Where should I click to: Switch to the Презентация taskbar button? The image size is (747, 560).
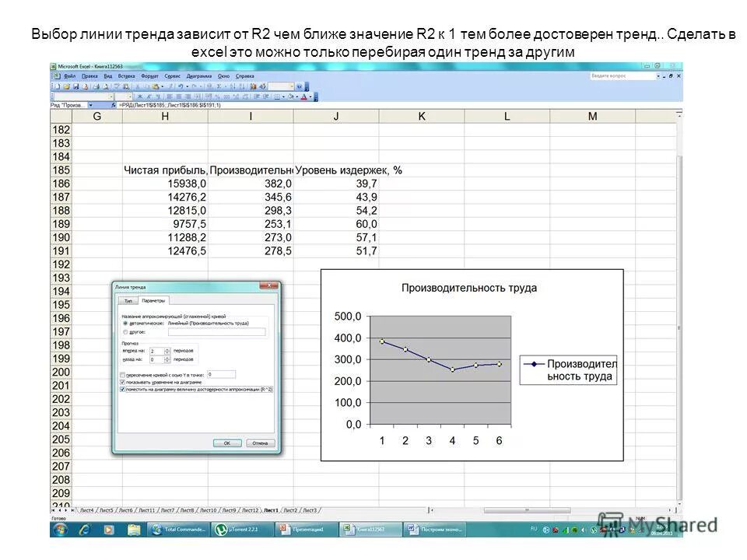pyautogui.click(x=306, y=530)
